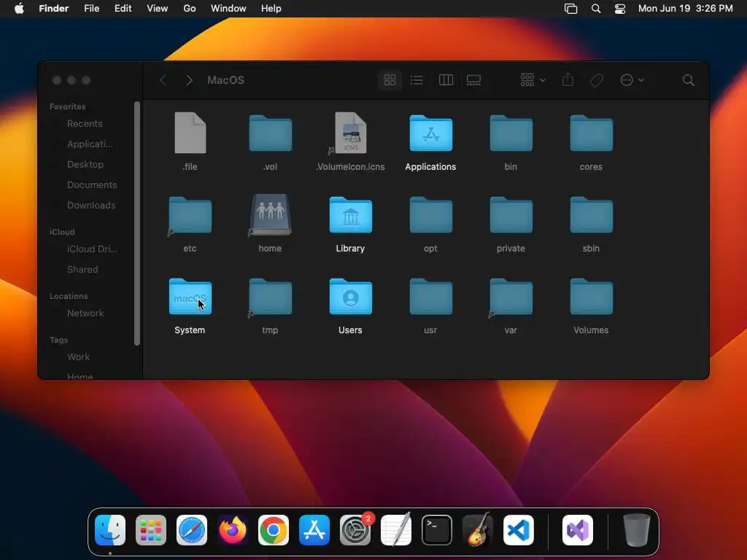This screenshot has width=747, height=560.
Task: Open the cores folder
Action: (x=591, y=133)
